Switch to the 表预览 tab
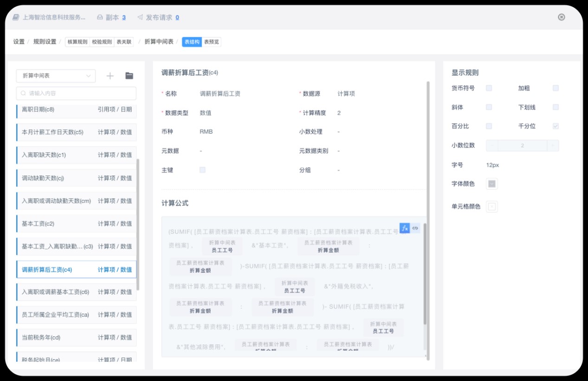 click(x=212, y=42)
